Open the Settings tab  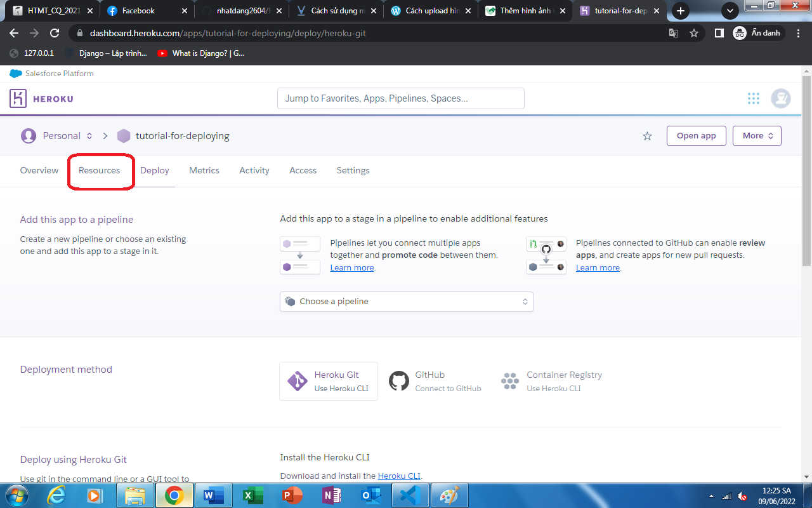coord(353,170)
